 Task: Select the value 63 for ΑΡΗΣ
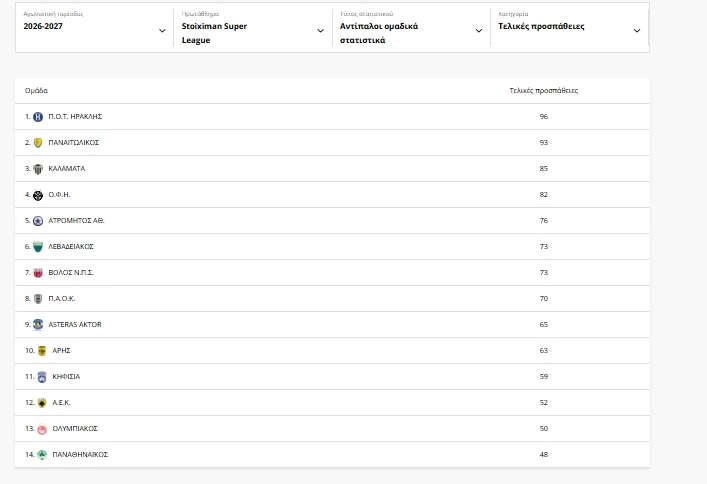544,350
